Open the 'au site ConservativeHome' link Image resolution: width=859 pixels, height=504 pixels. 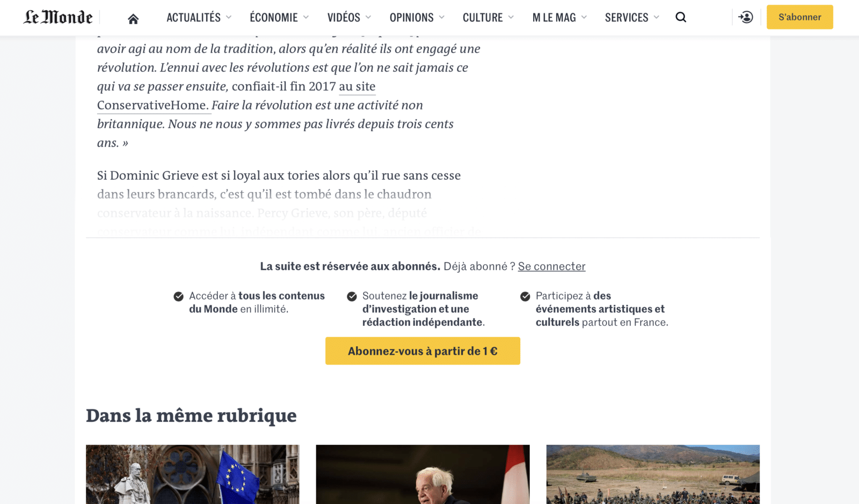[236, 96]
